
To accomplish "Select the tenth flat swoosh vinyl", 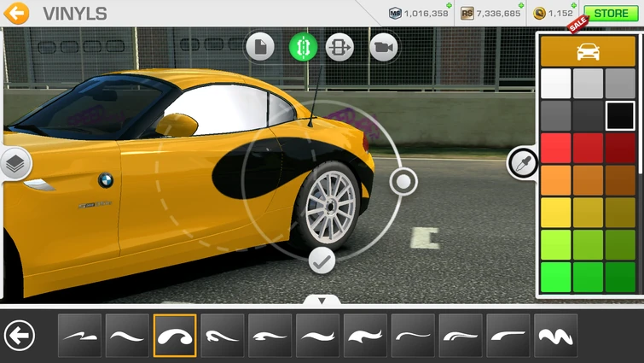I will [x=508, y=336].
